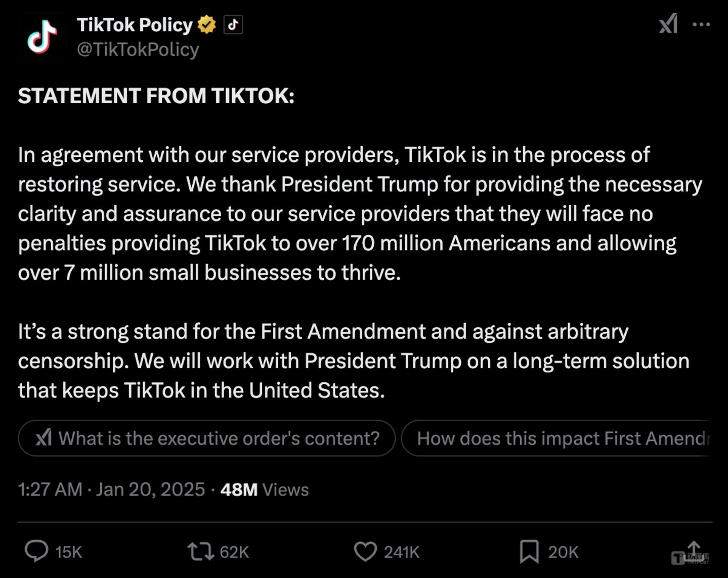Click the truncated First Amendment Grok prompt

562,438
